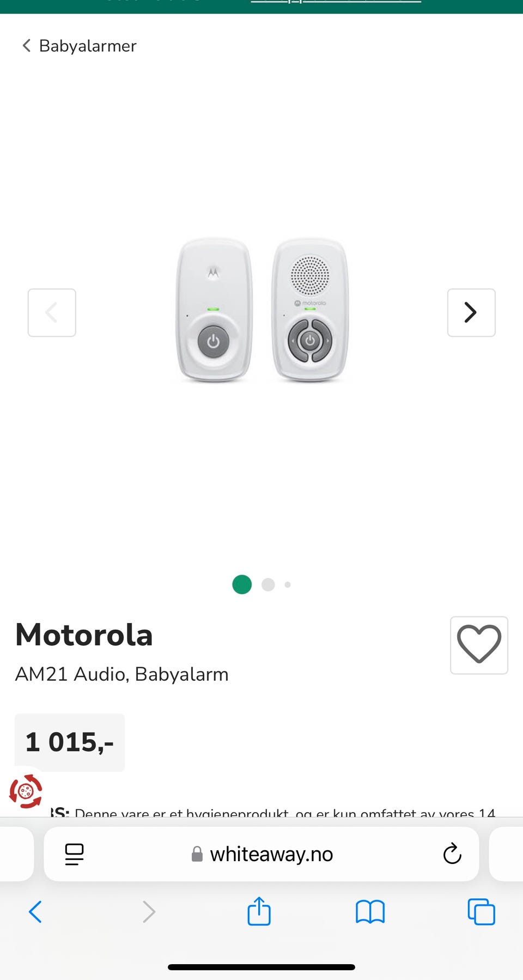Jump to the third small carousel dot
Image resolution: width=523 pixels, height=980 pixels.
point(288,584)
